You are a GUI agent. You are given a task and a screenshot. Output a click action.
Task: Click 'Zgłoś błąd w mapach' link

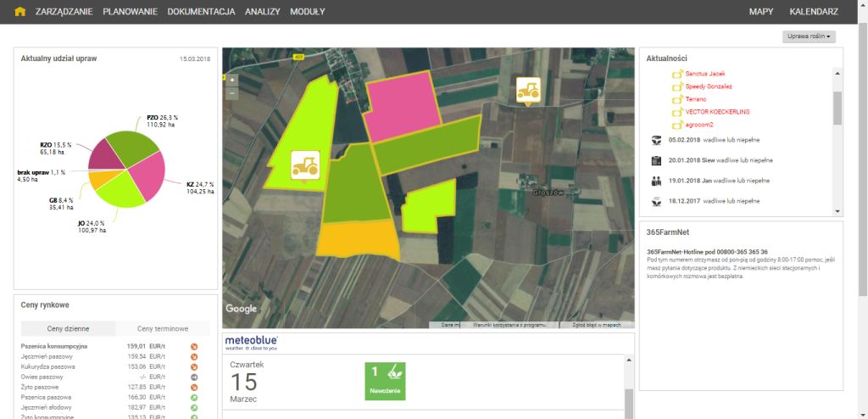click(x=597, y=326)
